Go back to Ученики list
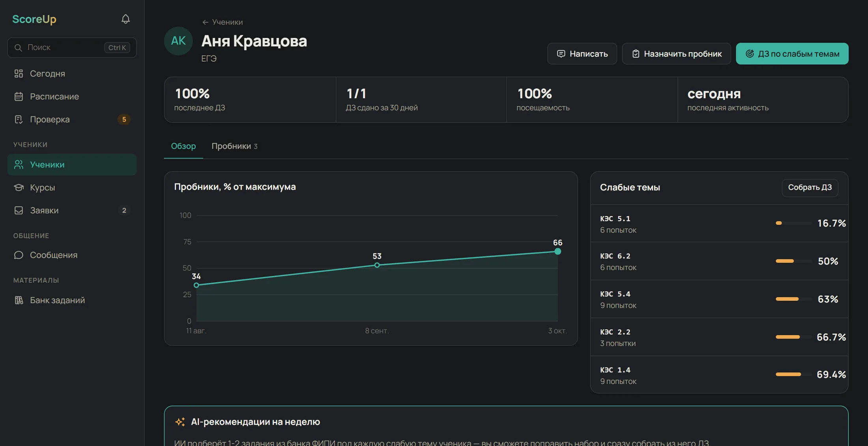Screen dimensions: 868x446 click(x=223, y=22)
